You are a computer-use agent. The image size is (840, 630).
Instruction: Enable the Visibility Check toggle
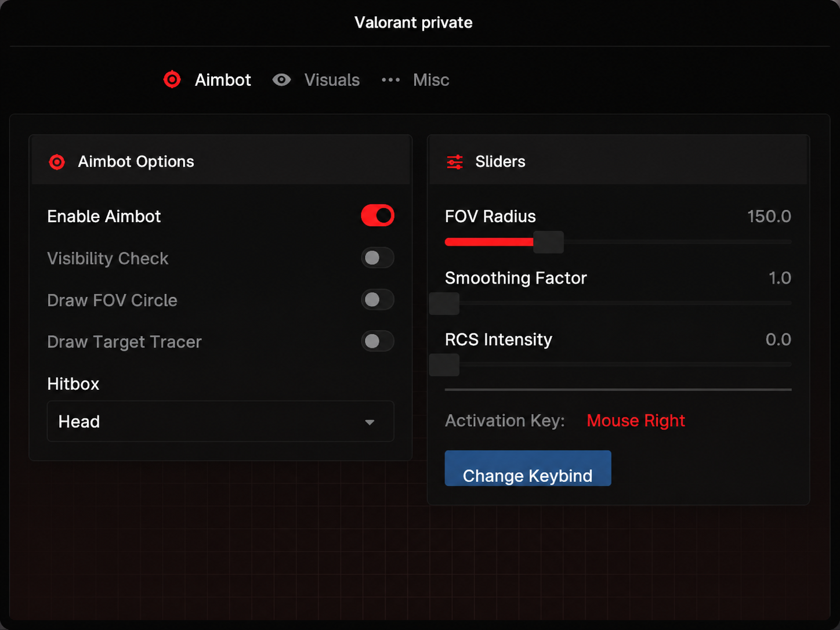(378, 258)
